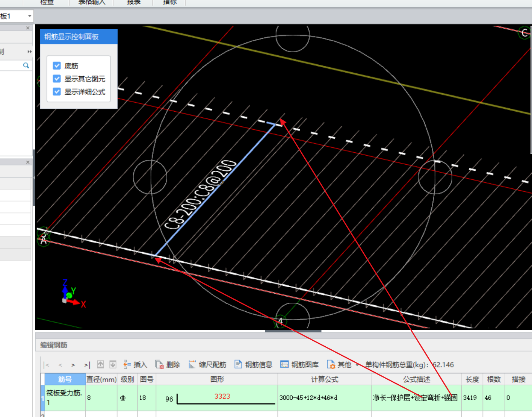Screen dimensions: 532x417
Task: Toggle 显示其它图元 checkbox
Action: pyautogui.click(x=57, y=79)
